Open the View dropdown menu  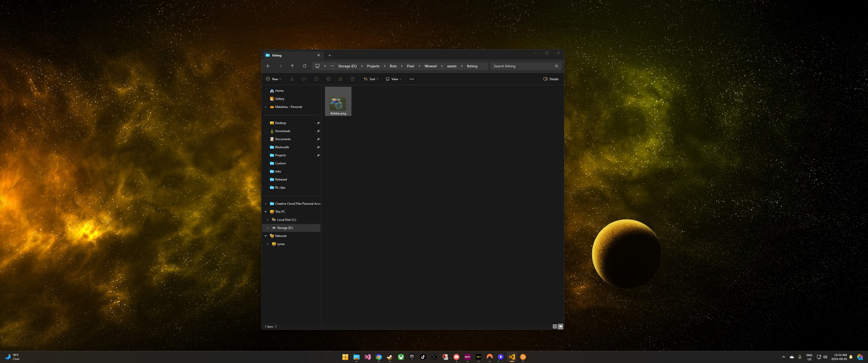point(394,79)
